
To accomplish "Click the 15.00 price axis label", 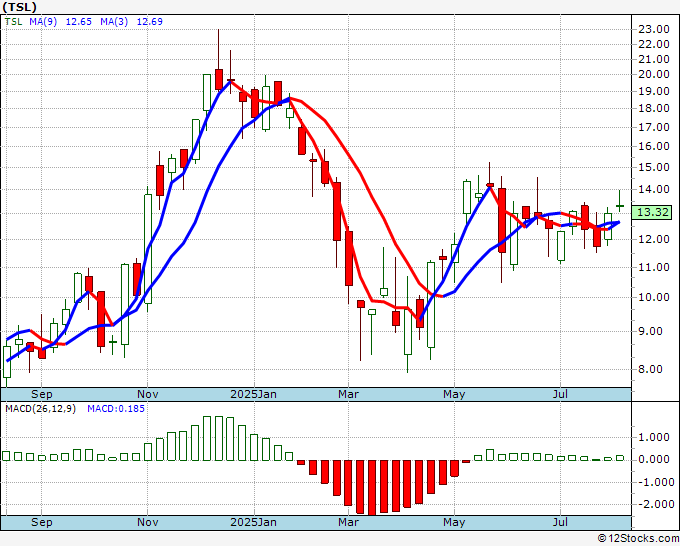I will (x=654, y=167).
